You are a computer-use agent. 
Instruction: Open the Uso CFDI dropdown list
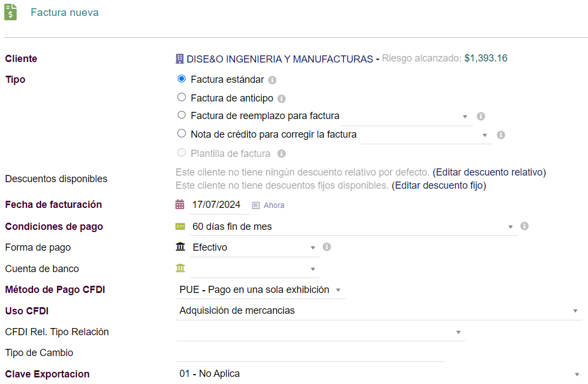click(x=379, y=311)
